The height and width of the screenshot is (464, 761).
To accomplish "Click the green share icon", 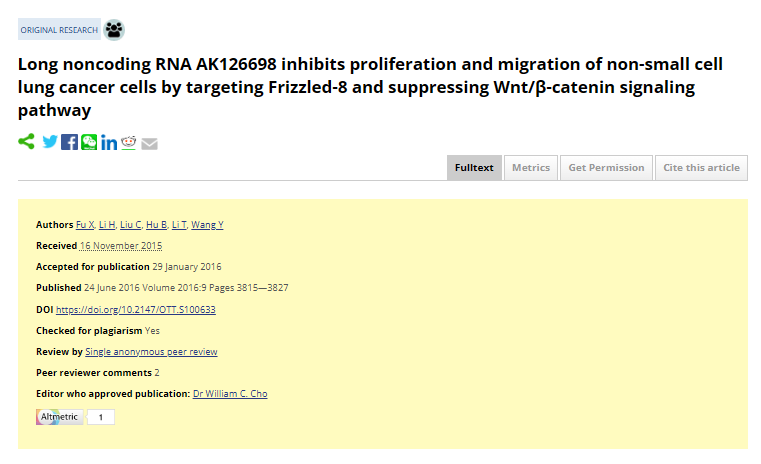I will [x=26, y=142].
